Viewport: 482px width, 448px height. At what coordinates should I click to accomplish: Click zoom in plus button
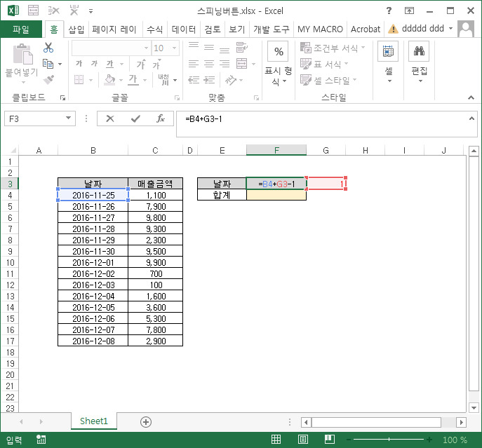[429, 440]
